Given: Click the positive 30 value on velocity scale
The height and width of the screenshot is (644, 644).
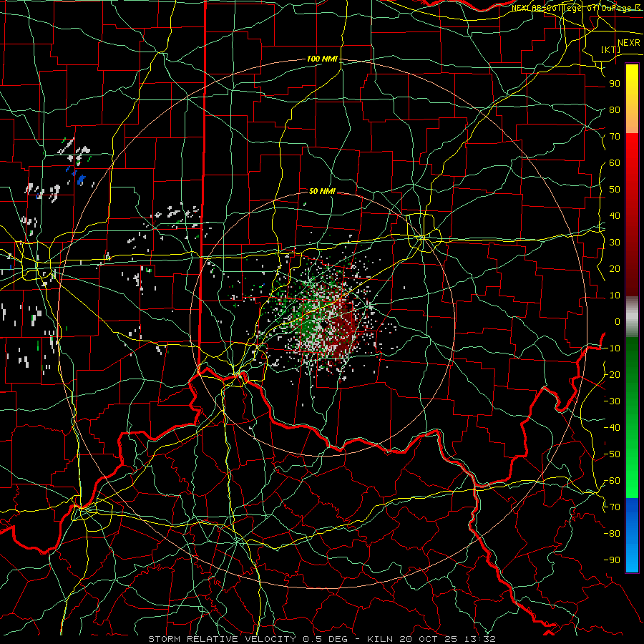Looking at the screenshot, I should [x=615, y=243].
